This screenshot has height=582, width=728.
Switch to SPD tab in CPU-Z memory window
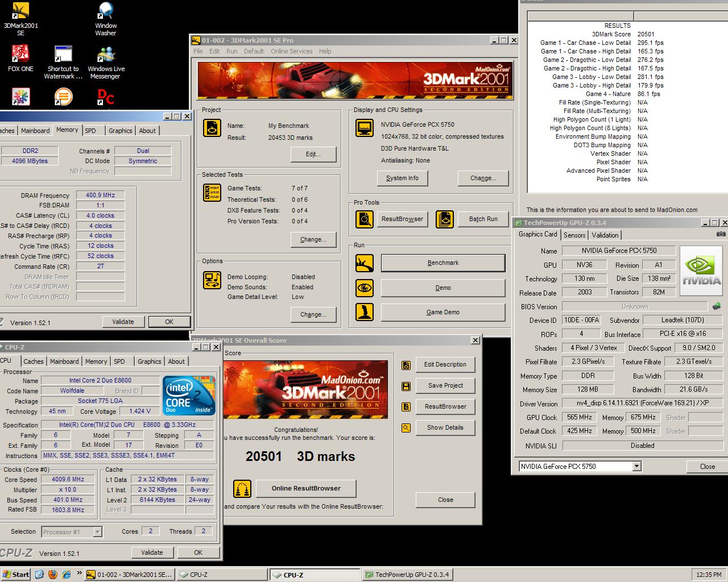[90, 131]
